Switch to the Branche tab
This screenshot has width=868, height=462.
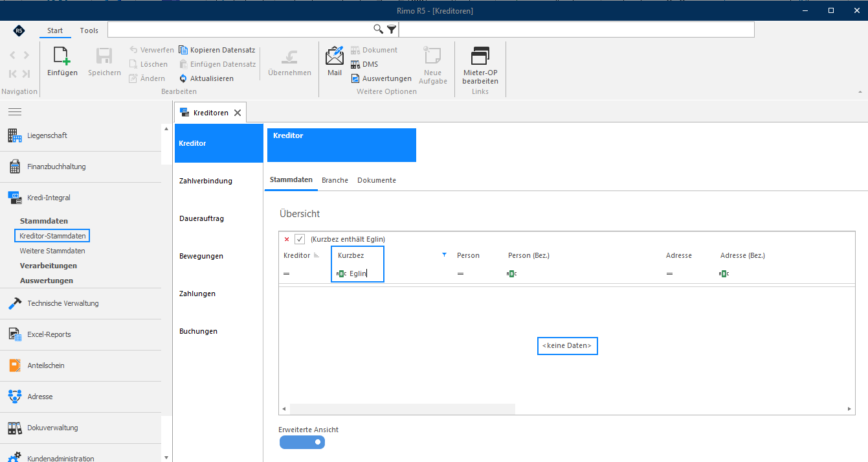tap(335, 180)
